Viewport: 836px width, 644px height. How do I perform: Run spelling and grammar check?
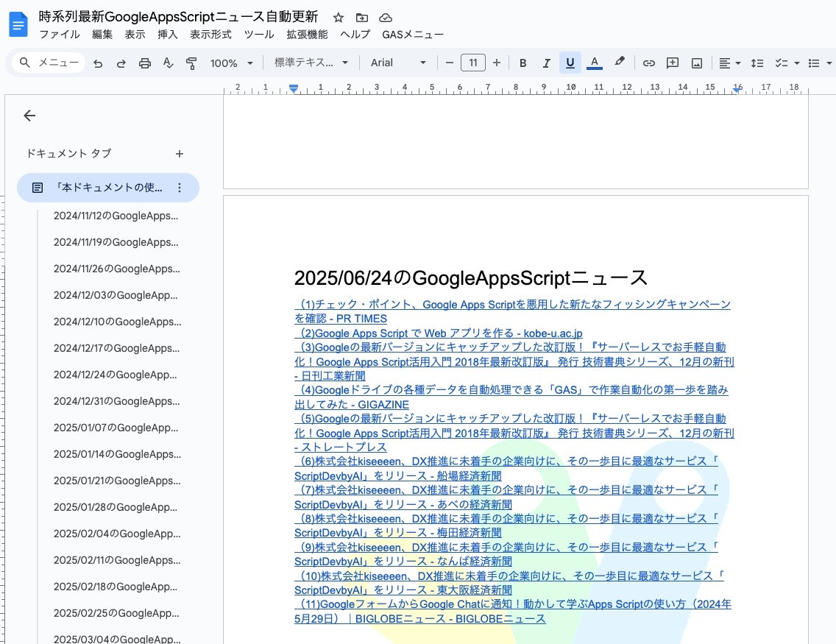tap(168, 63)
